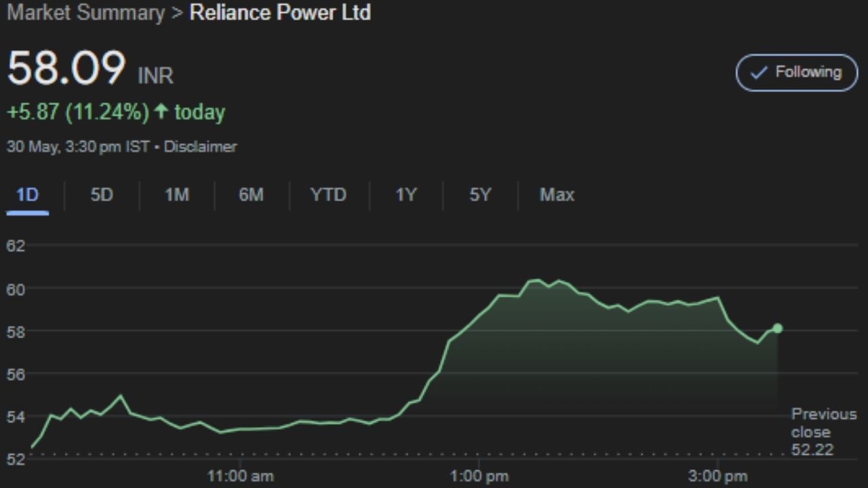
Task: Click the 58 y-axis label
Action: [16, 331]
